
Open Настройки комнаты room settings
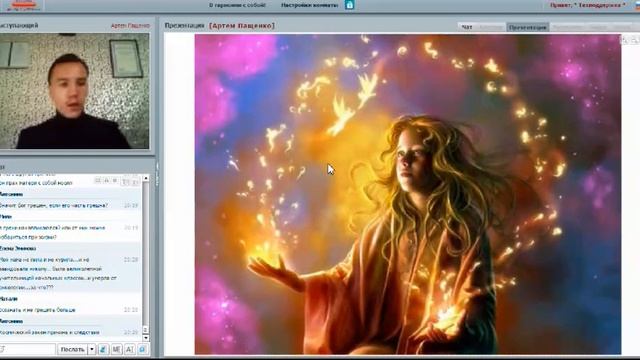click(309, 5)
